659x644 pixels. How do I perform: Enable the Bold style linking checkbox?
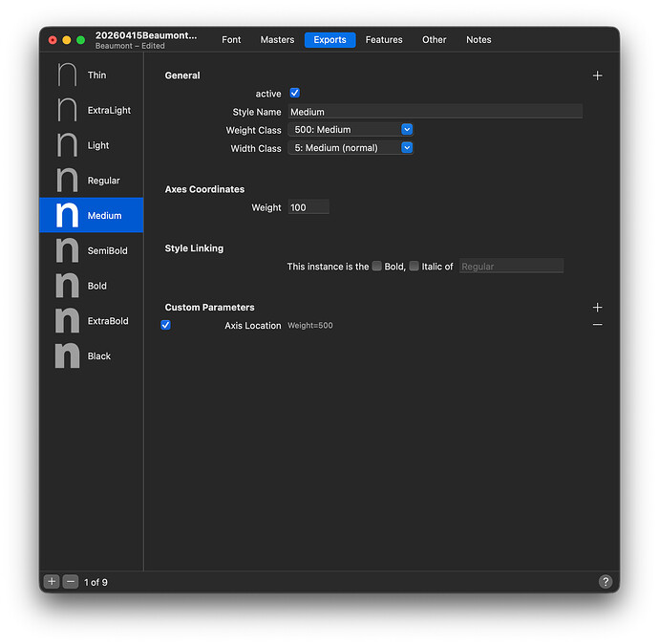tap(377, 267)
